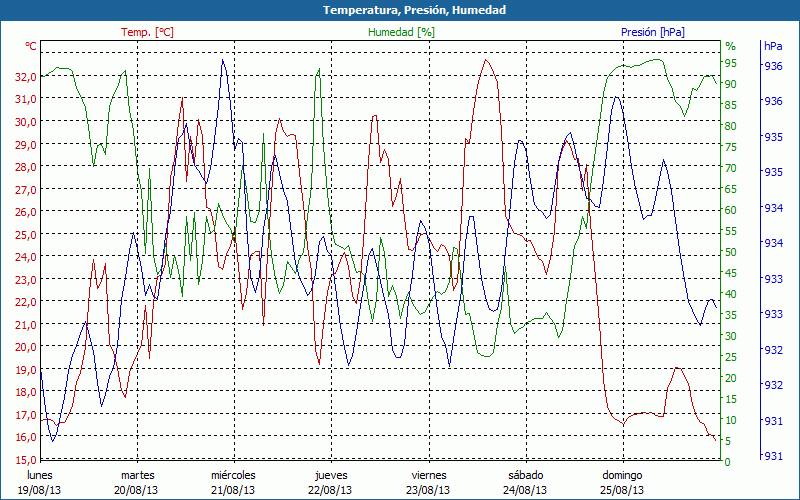Viewport: 800px width, 500px height.
Task: Pick the martes 20/08/13 date marker
Action: tap(137, 482)
